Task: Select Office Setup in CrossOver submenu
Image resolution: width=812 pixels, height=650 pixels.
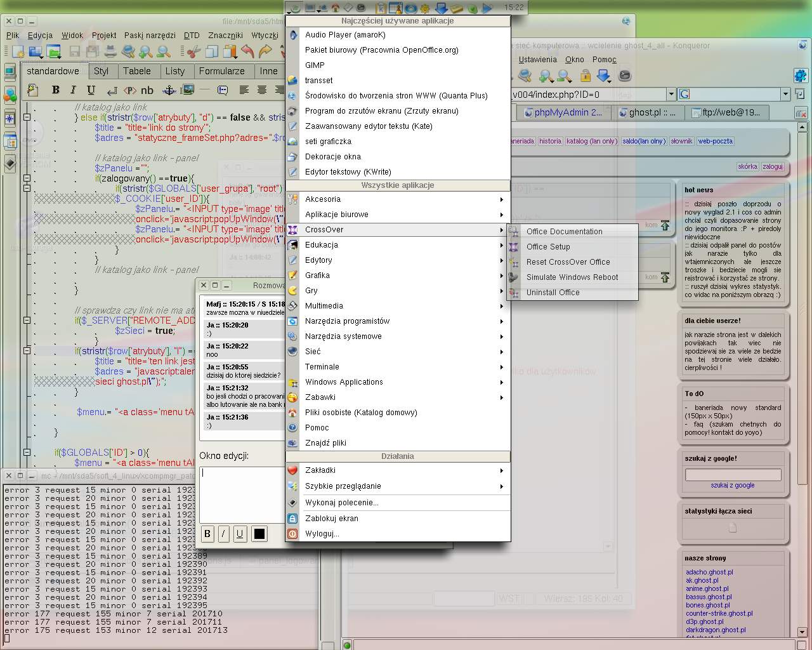Action: (572, 247)
